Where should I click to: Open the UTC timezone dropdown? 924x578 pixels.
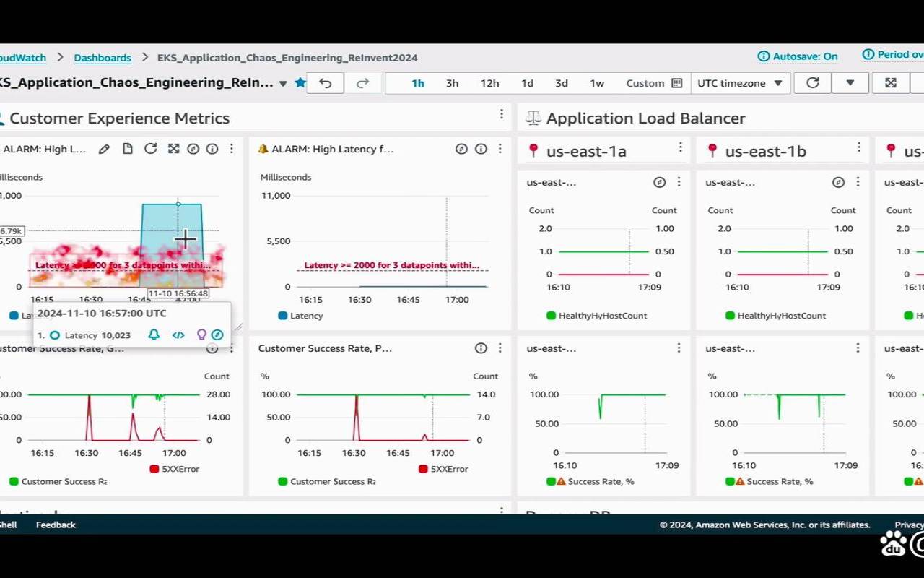point(740,83)
